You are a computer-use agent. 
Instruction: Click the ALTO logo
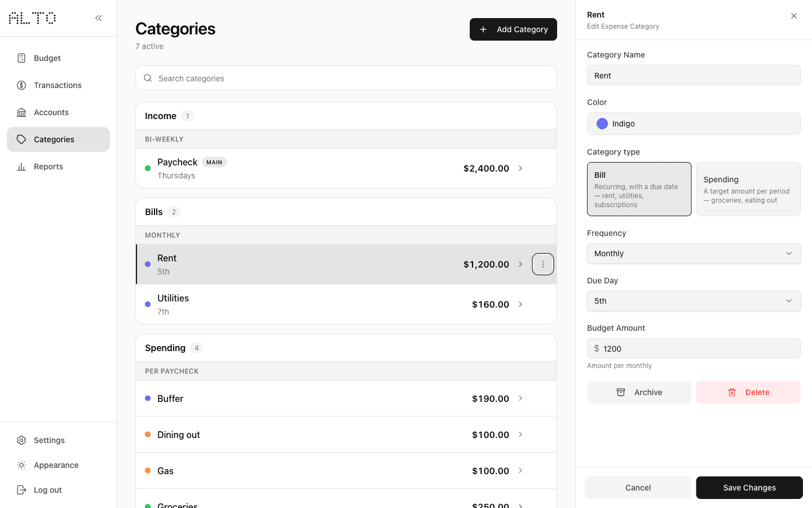(x=32, y=18)
